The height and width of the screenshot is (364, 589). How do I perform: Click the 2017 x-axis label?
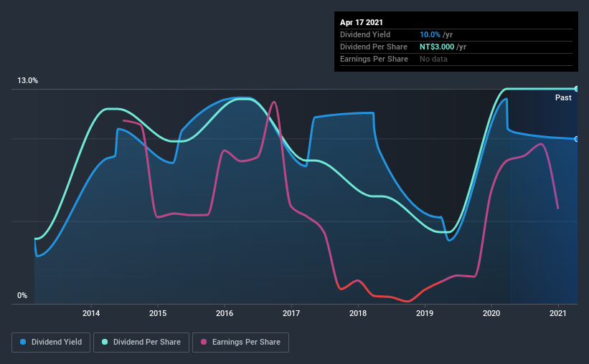[x=291, y=313]
